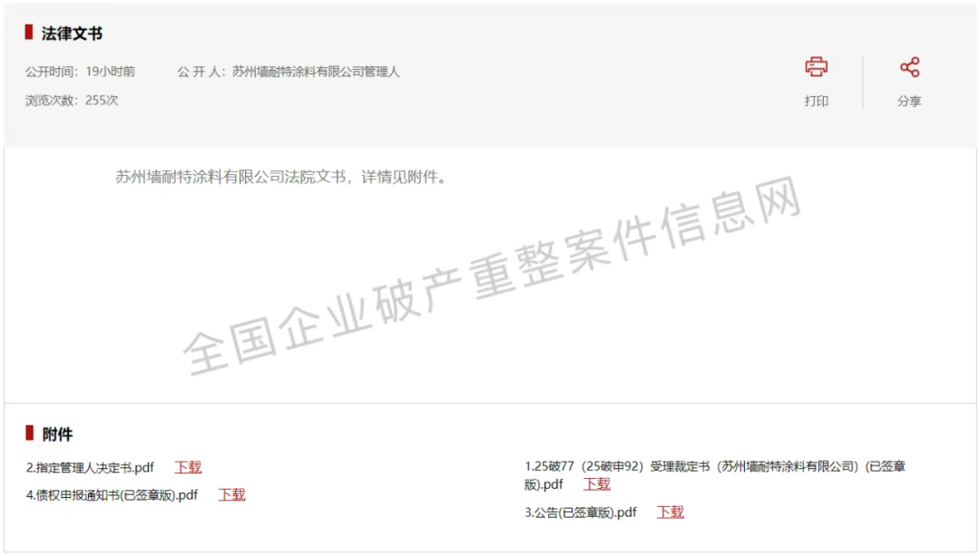Select the 公开人 苏州墙耐特涂料有限公司管理人 text
Viewport: 980px width, 556px height.
point(289,72)
